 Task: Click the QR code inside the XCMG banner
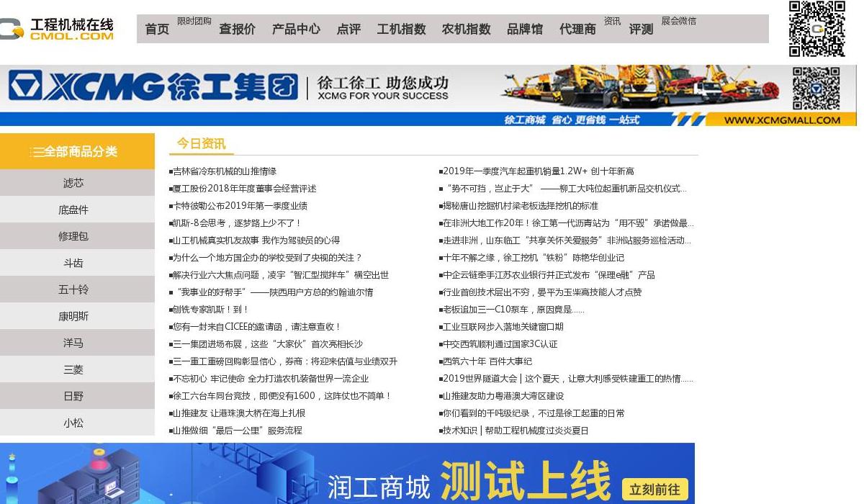(x=816, y=89)
